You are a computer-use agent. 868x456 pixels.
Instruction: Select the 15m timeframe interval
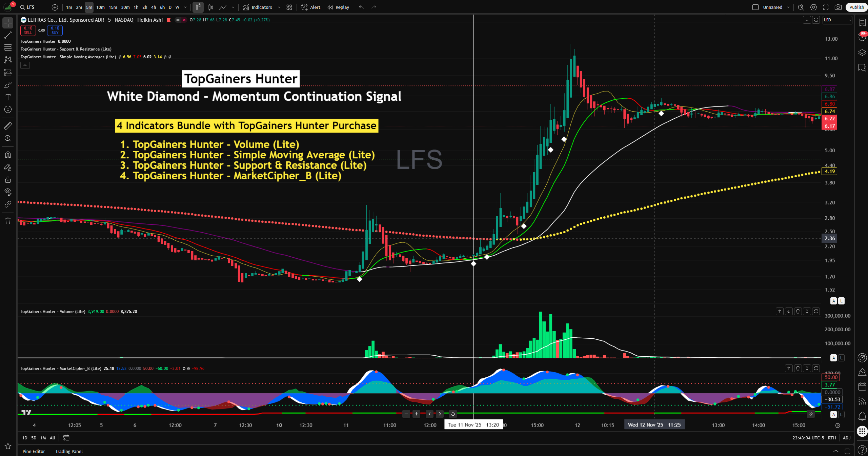tap(113, 7)
